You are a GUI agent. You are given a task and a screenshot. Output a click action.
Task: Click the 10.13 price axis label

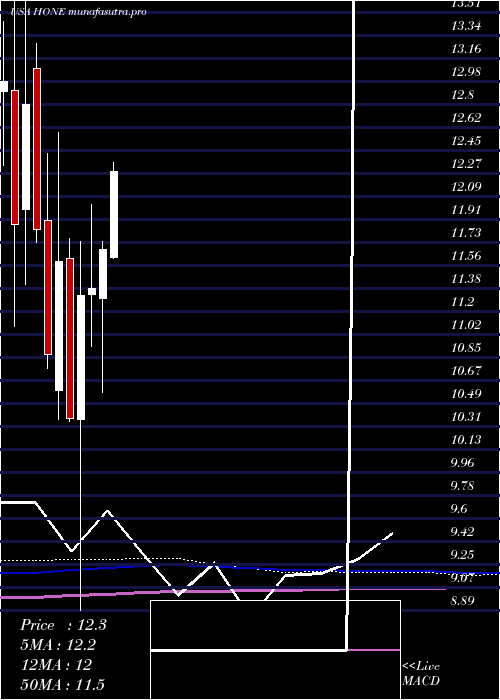(x=466, y=439)
